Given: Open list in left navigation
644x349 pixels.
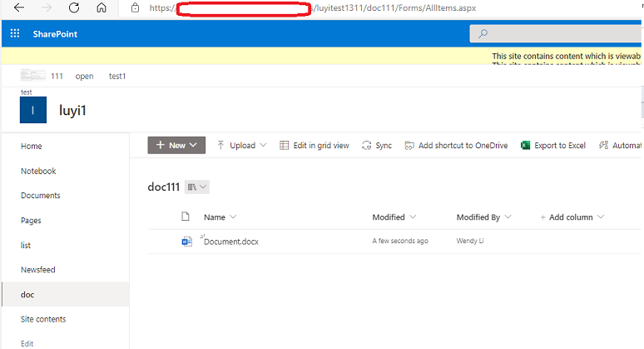Looking at the screenshot, I should [26, 246].
